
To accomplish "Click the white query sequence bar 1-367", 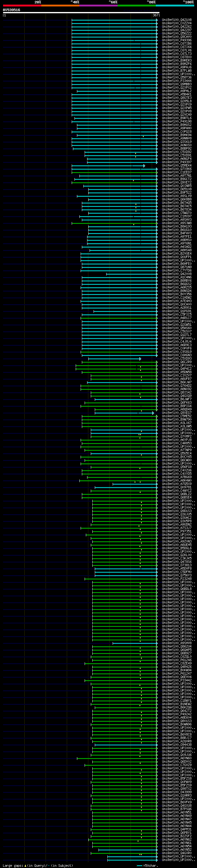I will point(81,13).
